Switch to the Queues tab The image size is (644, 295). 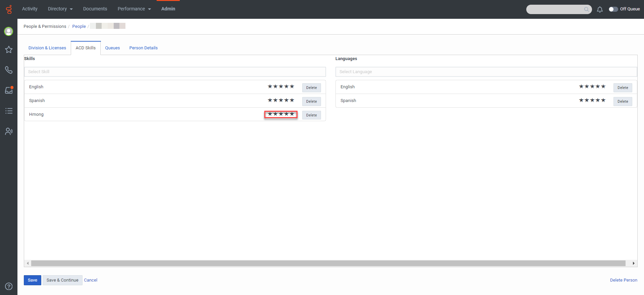click(x=112, y=48)
